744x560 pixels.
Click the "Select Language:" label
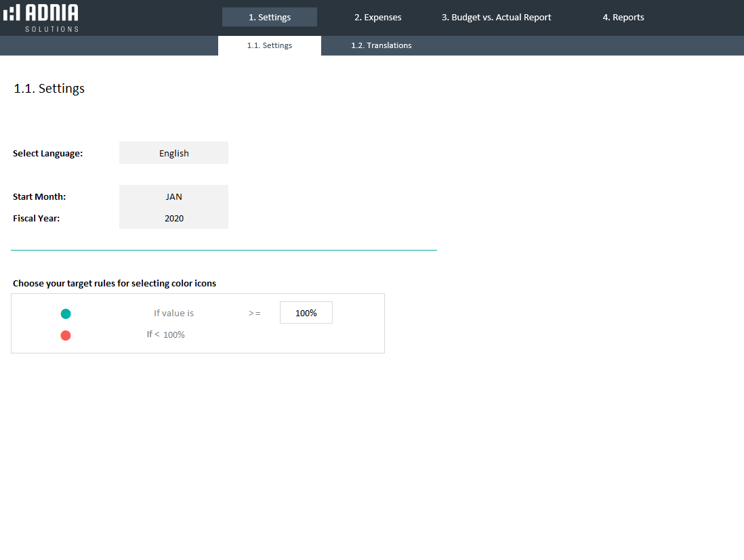(x=47, y=154)
